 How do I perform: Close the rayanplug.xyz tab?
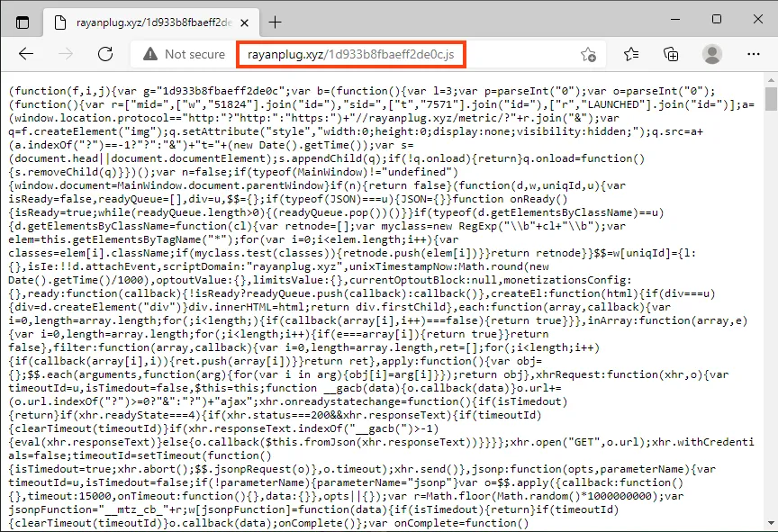(x=244, y=23)
